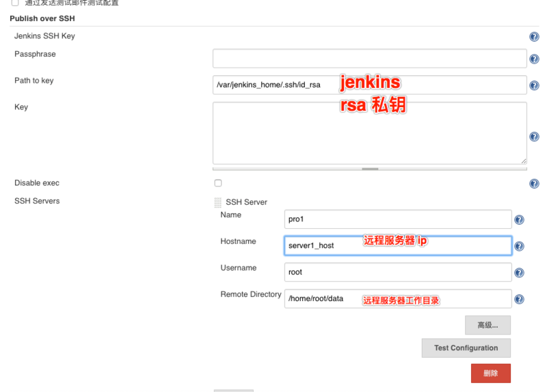Click the Disable exec label
547x392 pixels.
tap(37, 183)
